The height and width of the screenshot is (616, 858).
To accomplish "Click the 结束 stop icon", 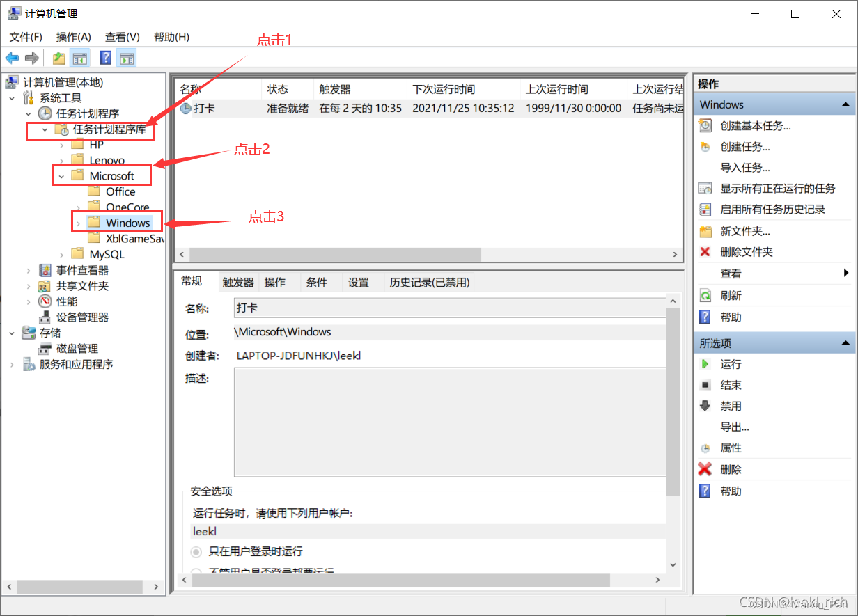I will click(x=705, y=385).
